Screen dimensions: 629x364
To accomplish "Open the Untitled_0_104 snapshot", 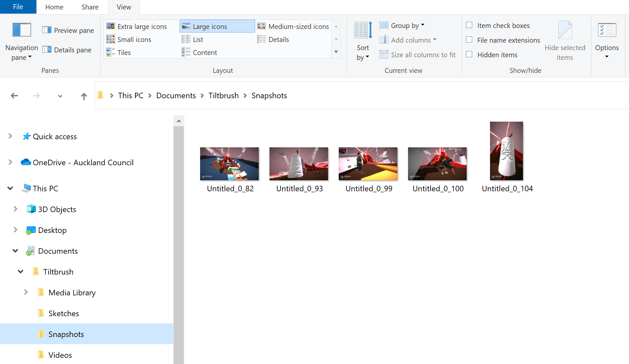I will coord(506,151).
